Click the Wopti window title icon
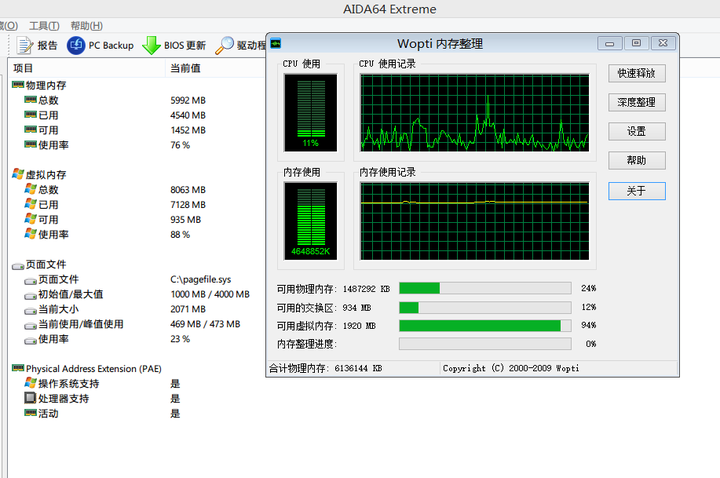The image size is (720, 478). coord(275,44)
